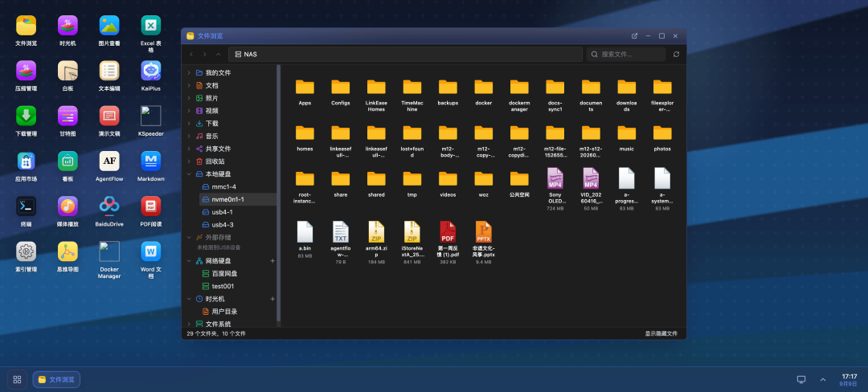Select the arm64.zip archive file
This screenshot has height=392, width=868.
(376, 242)
